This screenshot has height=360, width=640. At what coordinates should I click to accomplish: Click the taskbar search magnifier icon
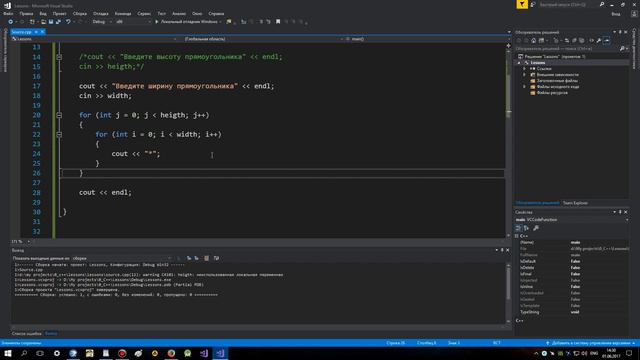coord(24,353)
